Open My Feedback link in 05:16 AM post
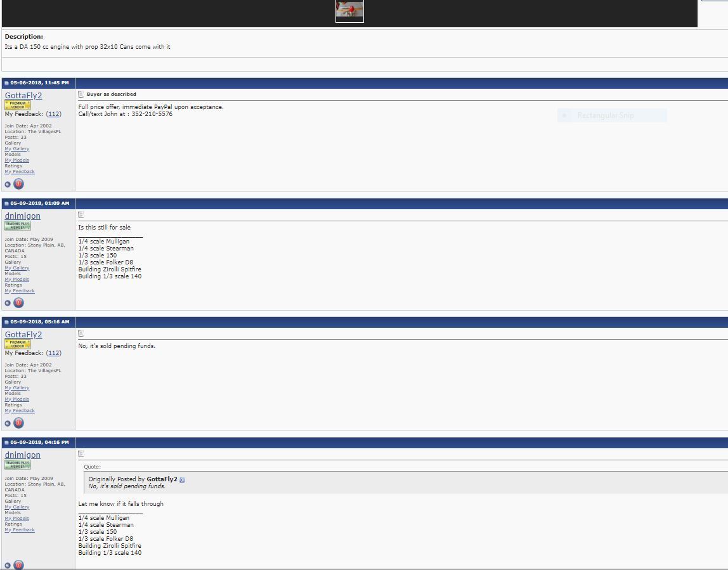This screenshot has width=728, height=570. point(20,411)
